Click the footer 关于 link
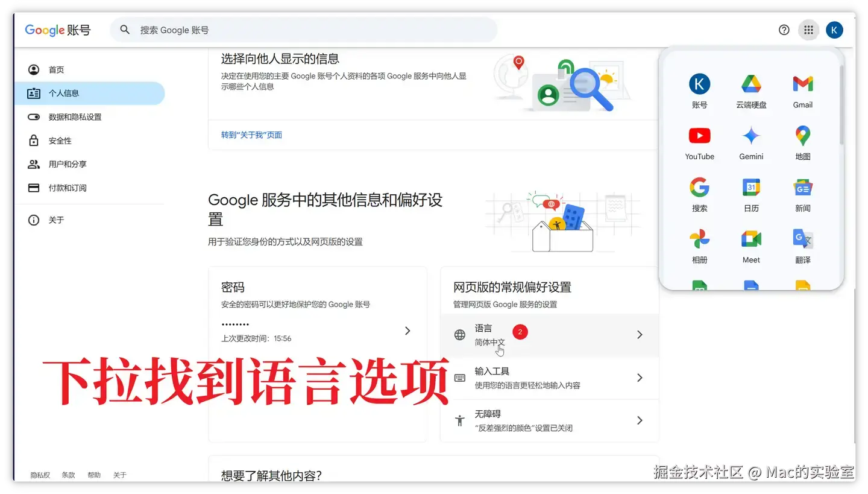Viewport: 868px width, 494px height. 120,475
